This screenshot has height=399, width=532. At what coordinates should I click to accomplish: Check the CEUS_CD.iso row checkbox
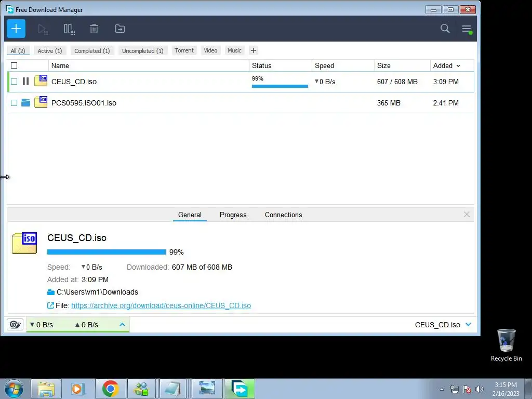pyautogui.click(x=14, y=82)
